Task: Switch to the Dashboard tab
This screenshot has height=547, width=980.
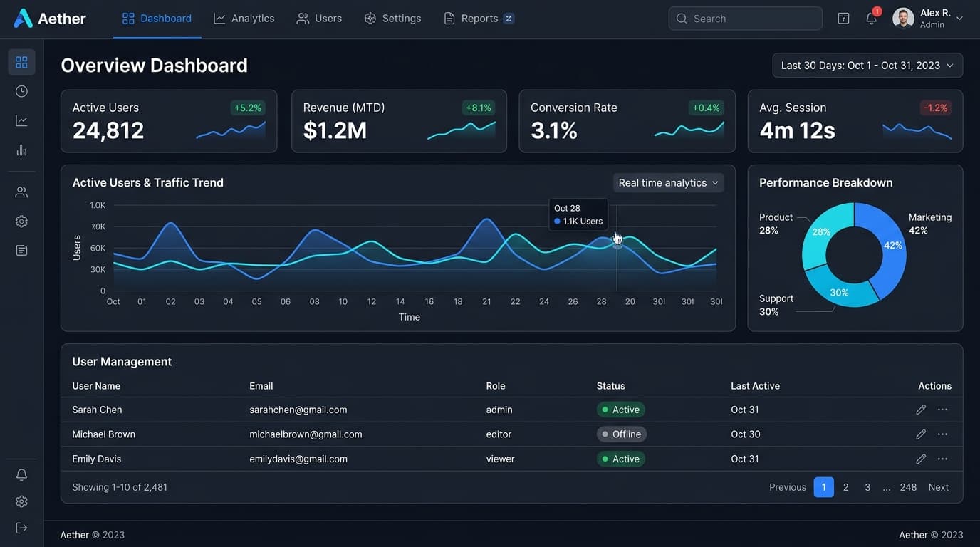Action: coord(157,19)
